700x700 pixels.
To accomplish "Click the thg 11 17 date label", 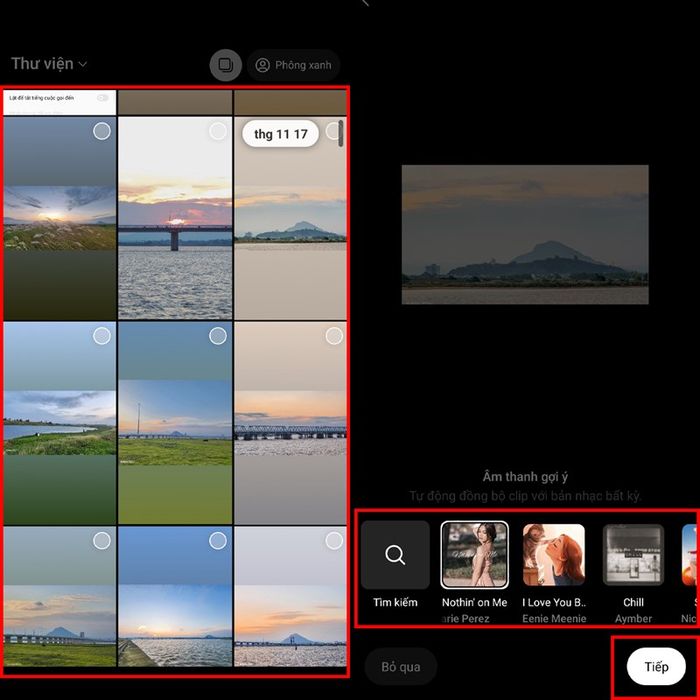I will [x=280, y=133].
